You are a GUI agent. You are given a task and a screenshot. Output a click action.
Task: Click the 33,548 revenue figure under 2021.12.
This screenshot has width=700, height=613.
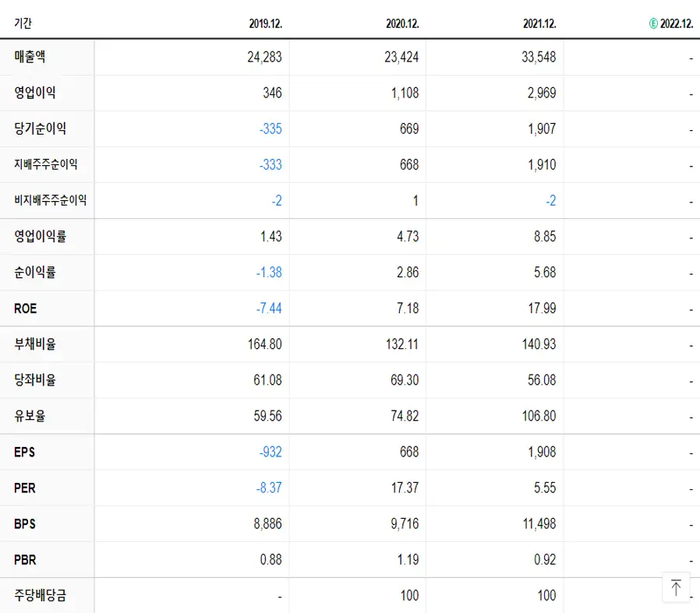538,57
